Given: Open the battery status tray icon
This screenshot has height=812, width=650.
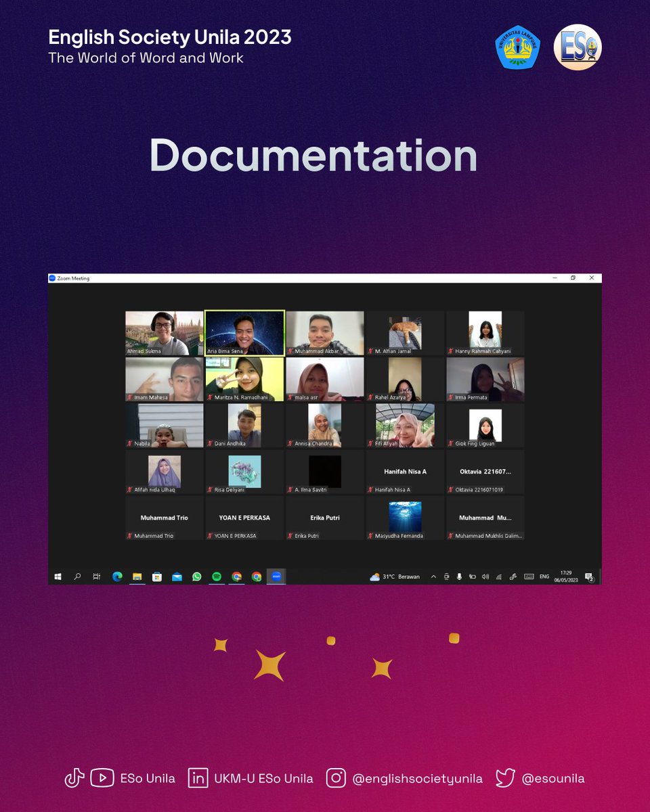Looking at the screenshot, I should click(473, 577).
